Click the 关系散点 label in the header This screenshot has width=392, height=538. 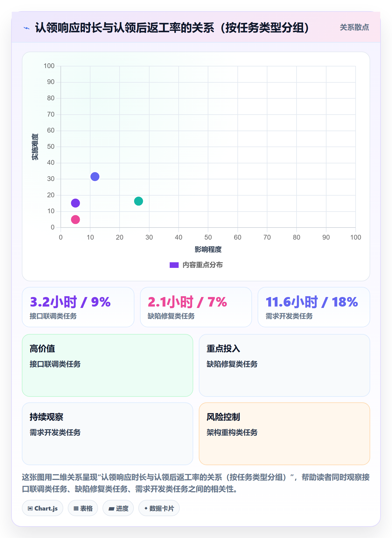[x=354, y=27]
